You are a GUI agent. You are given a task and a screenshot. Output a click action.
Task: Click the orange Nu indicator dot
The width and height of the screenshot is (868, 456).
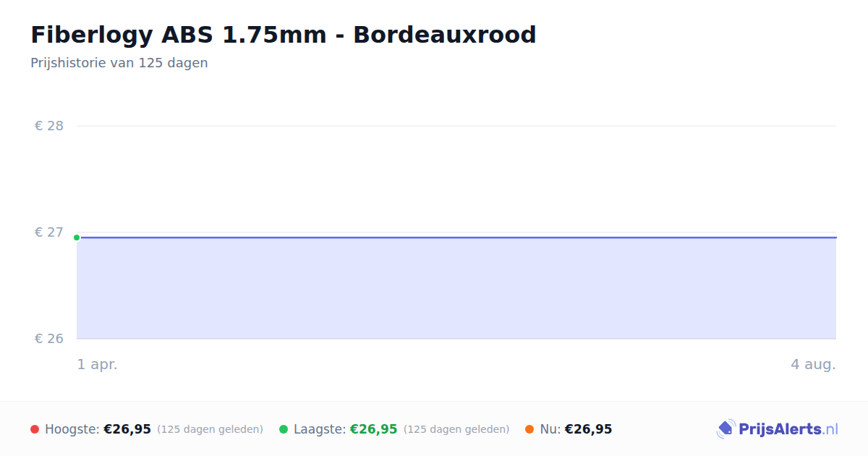click(529, 429)
